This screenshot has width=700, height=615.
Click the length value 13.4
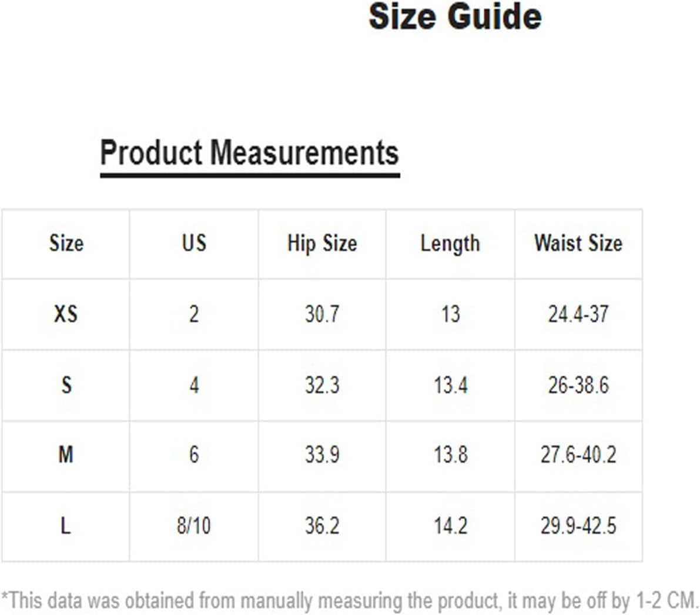[450, 385]
